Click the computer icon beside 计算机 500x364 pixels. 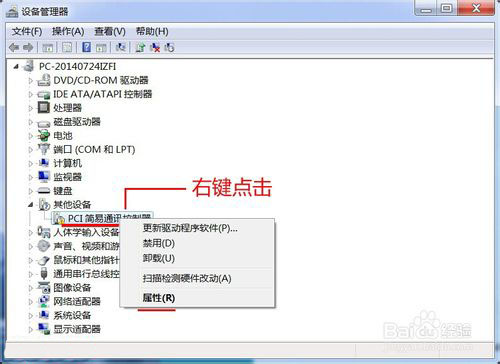[44, 163]
